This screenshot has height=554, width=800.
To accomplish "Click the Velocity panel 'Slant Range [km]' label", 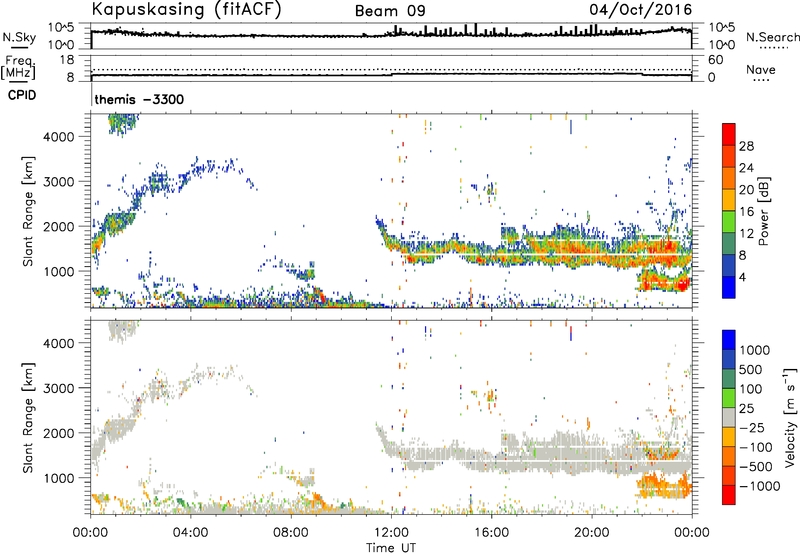I will pyautogui.click(x=28, y=417).
